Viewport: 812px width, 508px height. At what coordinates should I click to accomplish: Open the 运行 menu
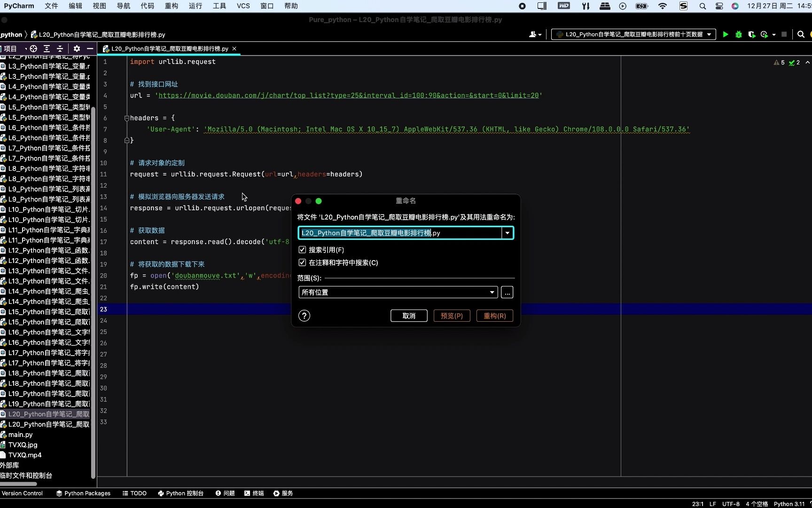tap(195, 6)
